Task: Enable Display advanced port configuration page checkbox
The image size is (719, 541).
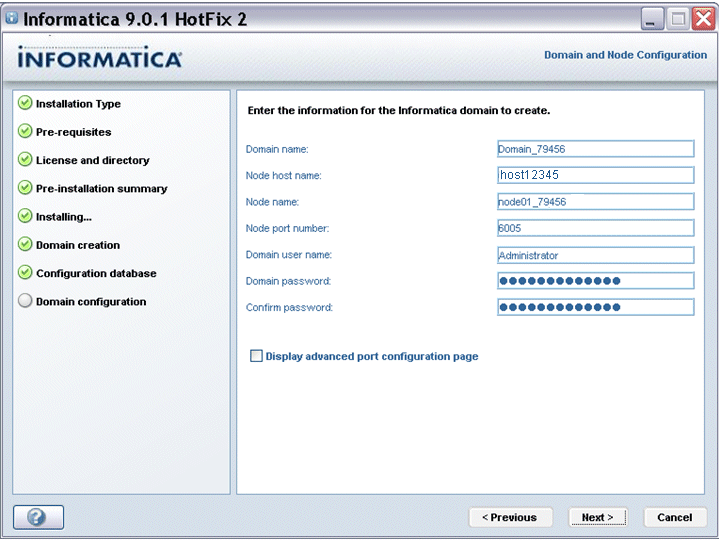Action: tap(256, 356)
